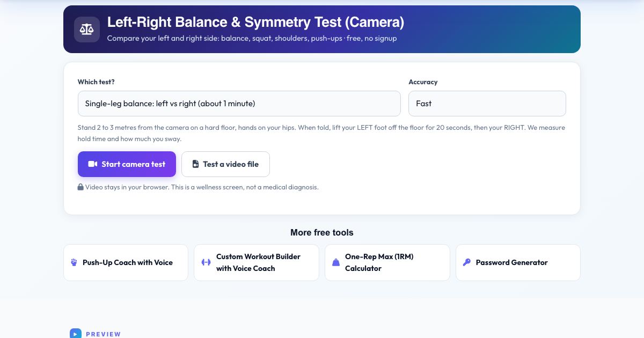This screenshot has height=338, width=644.
Task: Open the Accuracy dropdown set to Fast
Action: pyautogui.click(x=487, y=104)
